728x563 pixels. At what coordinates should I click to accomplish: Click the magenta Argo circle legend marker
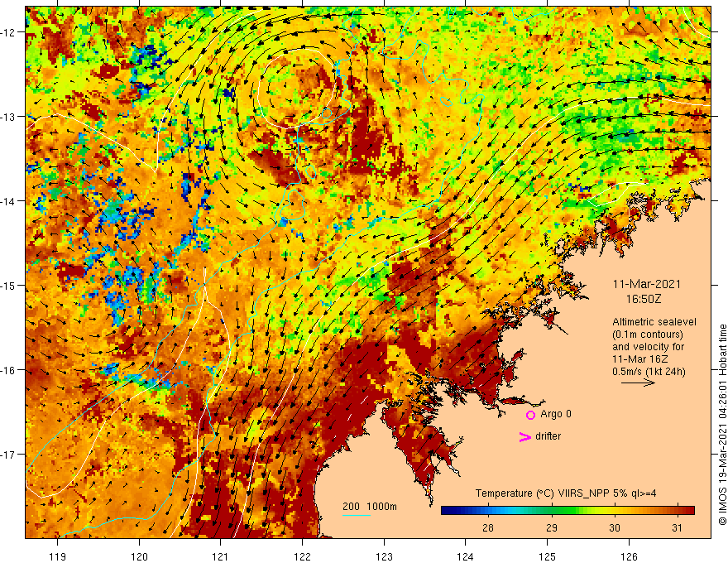coord(530,415)
